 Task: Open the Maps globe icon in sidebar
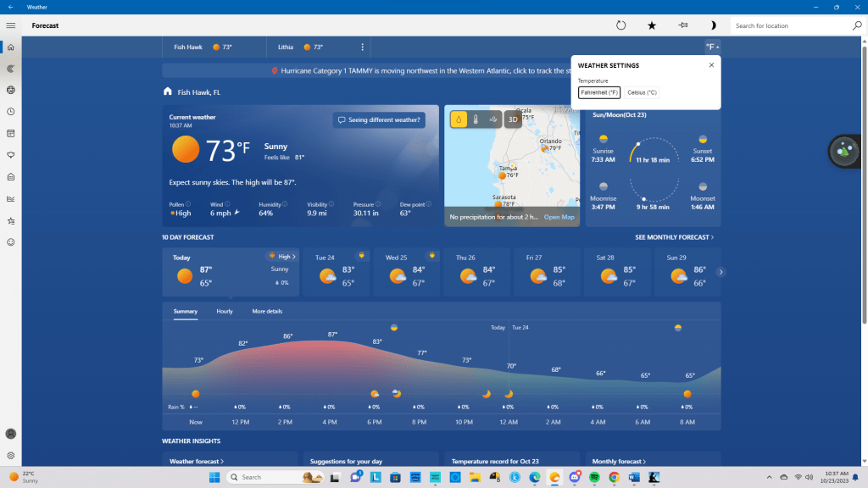10,90
